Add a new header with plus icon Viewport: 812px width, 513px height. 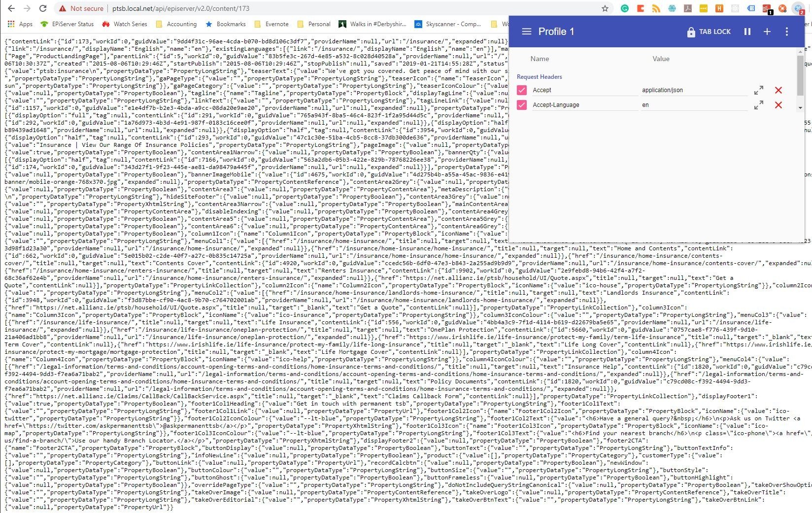coord(767,32)
